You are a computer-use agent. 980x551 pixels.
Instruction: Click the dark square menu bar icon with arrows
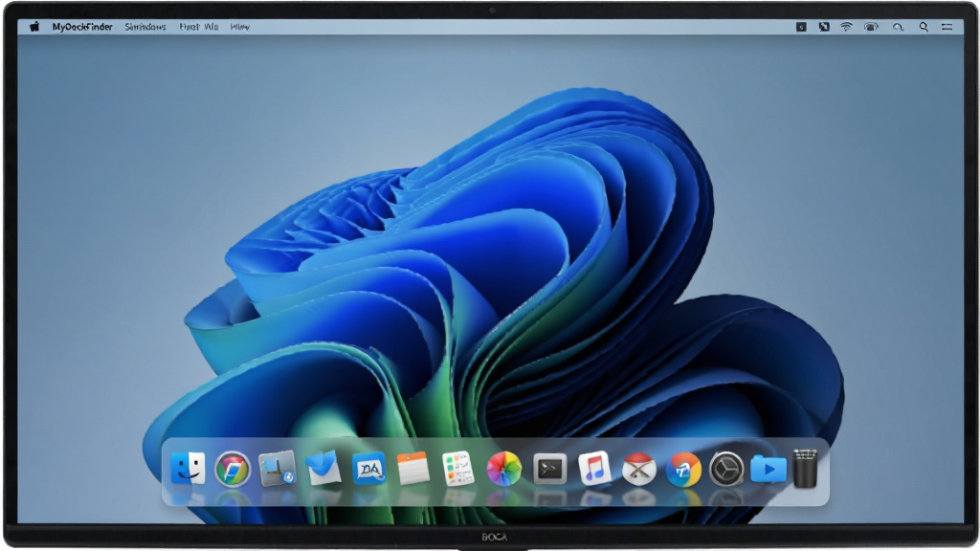click(824, 27)
